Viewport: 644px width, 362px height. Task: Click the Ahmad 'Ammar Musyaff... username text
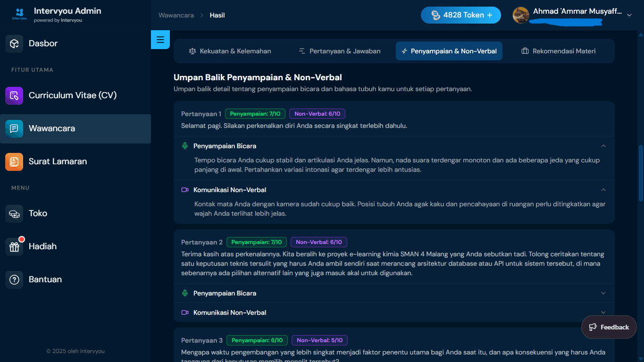[x=577, y=11]
